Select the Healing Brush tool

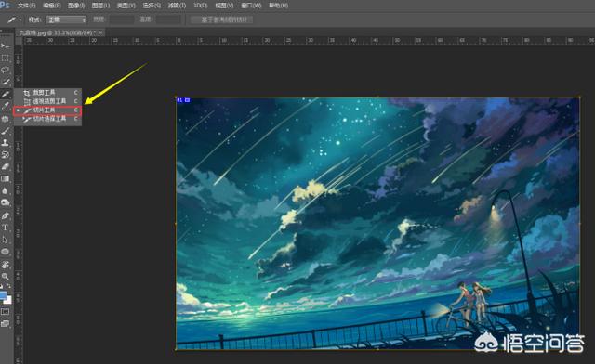[x=6, y=119]
